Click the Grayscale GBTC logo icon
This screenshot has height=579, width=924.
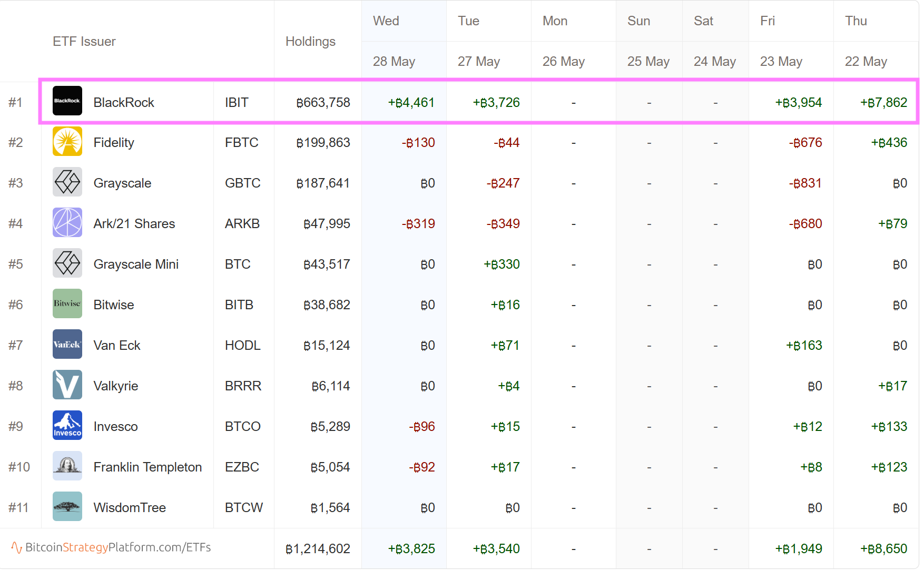(x=67, y=182)
